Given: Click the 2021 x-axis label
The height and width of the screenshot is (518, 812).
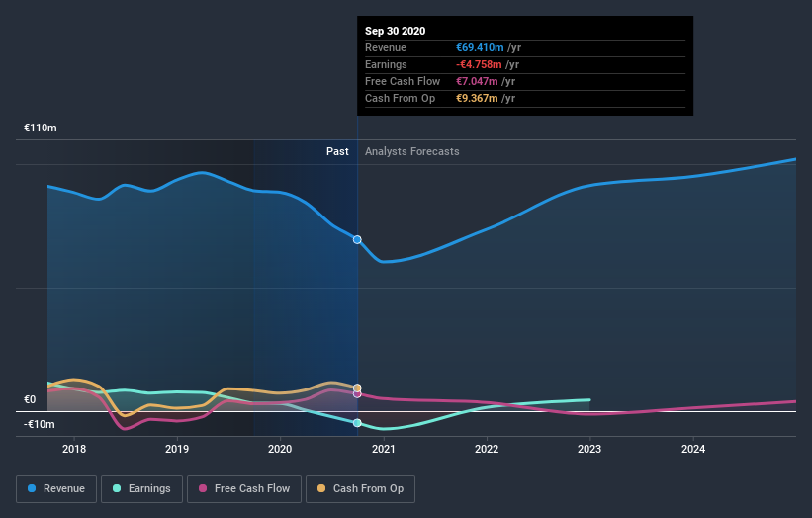Looking at the screenshot, I should point(384,449).
